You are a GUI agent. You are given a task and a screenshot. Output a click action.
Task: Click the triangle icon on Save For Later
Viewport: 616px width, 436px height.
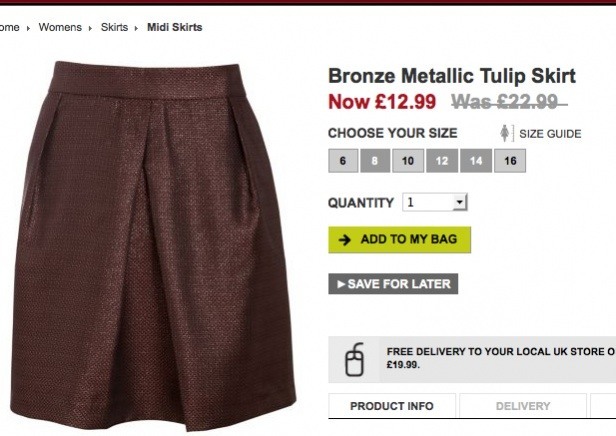pyautogui.click(x=341, y=284)
